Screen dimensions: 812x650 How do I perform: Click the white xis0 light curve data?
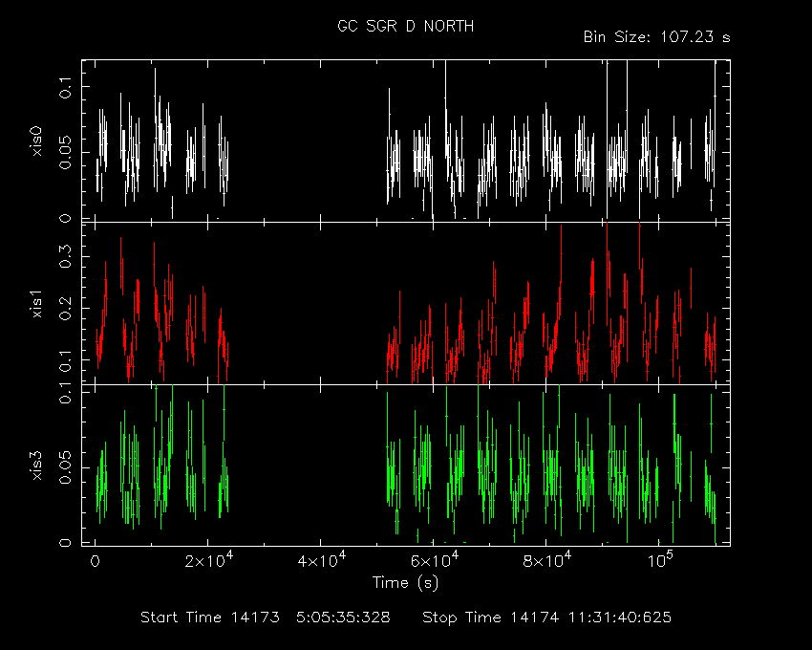[x=405, y=140]
